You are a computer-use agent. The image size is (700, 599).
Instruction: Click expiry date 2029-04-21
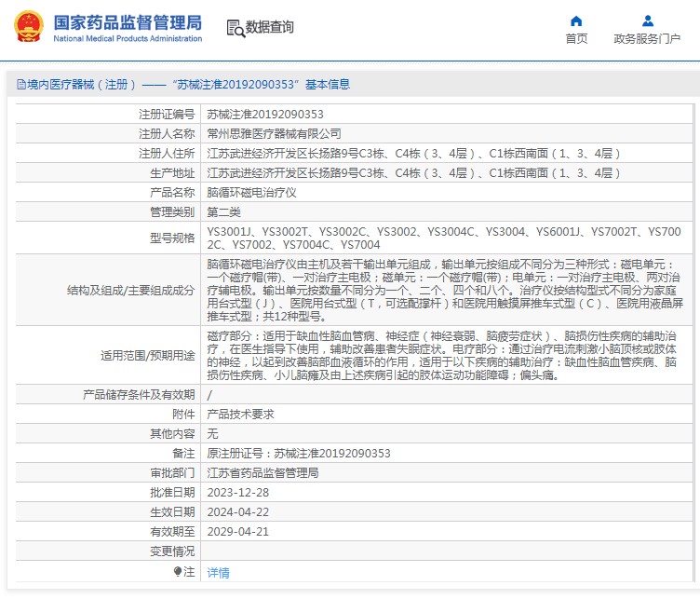pos(238,532)
